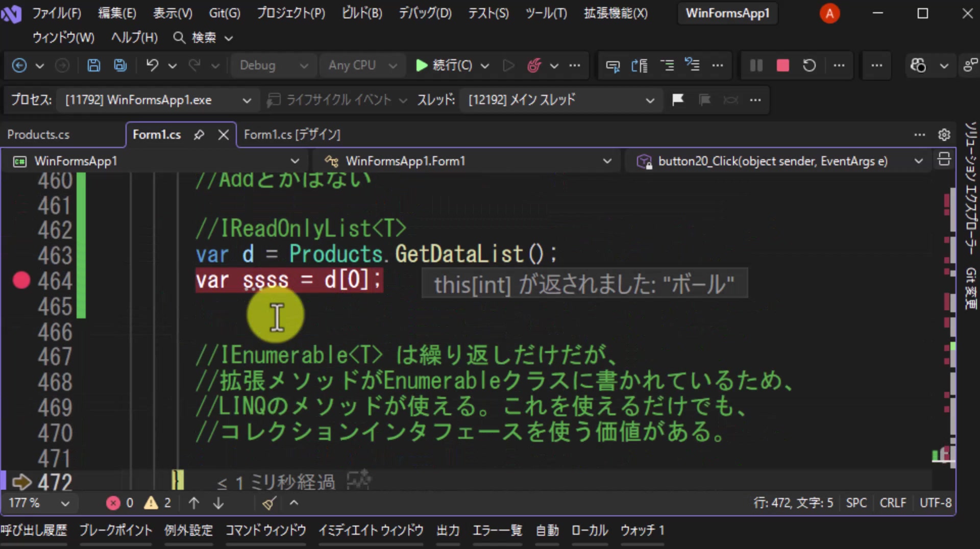Click the warning count triangle
Image resolution: width=980 pixels, height=549 pixels.
(x=151, y=503)
